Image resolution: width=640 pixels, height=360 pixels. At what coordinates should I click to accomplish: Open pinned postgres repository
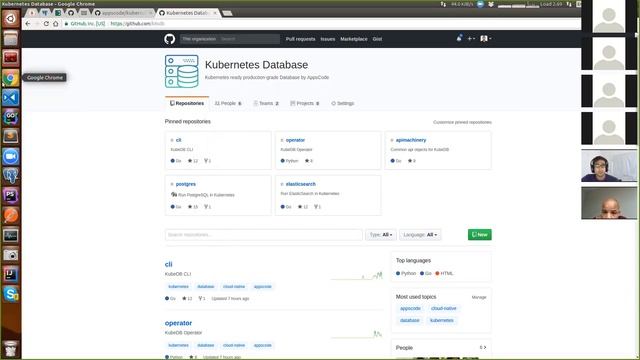(x=186, y=184)
